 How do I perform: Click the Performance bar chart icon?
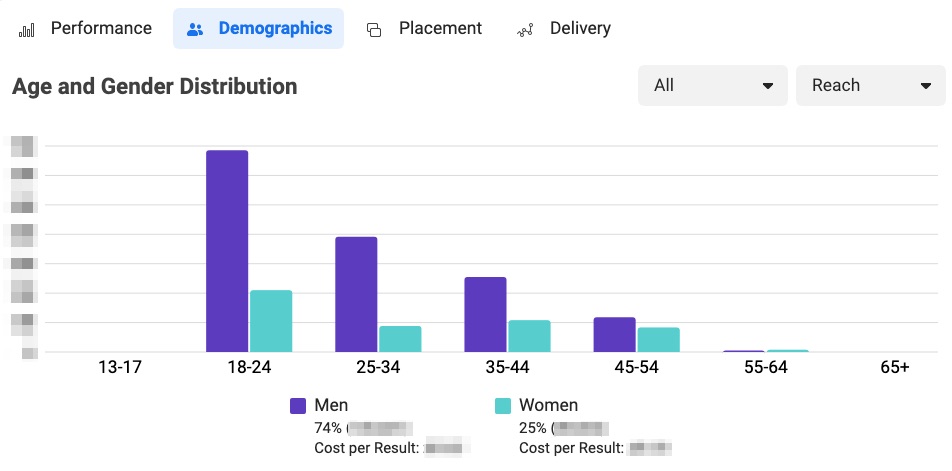coord(27,30)
